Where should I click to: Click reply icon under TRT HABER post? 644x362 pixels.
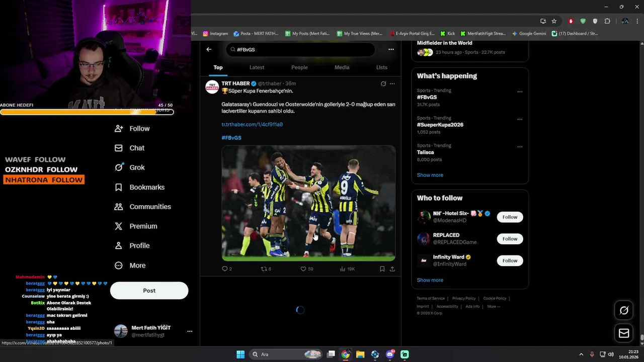(x=225, y=269)
